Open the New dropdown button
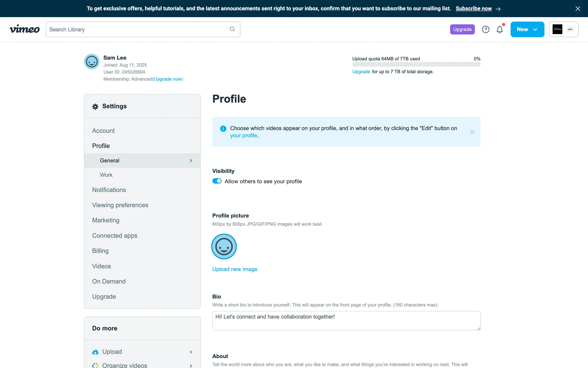This screenshot has height=368, width=588. click(x=527, y=29)
